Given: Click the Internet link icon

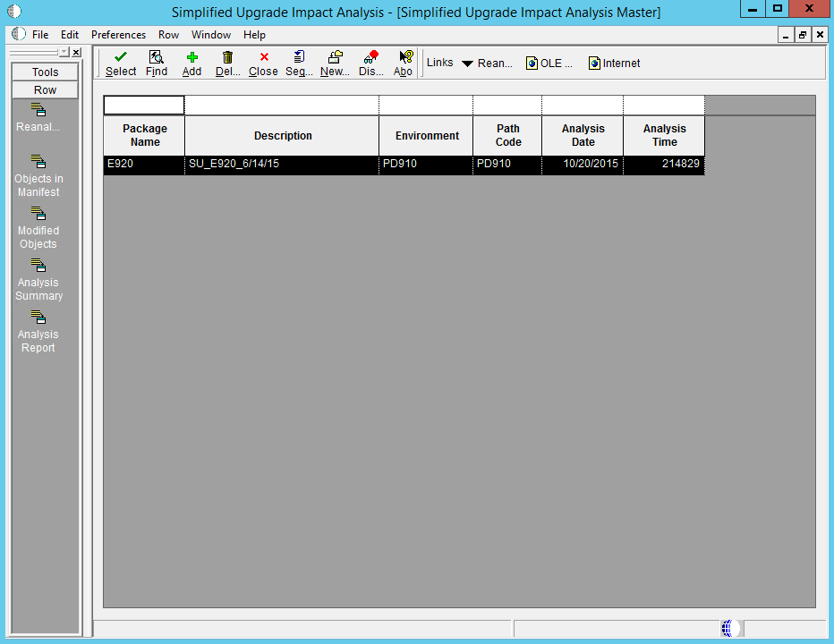Looking at the screenshot, I should click(594, 64).
